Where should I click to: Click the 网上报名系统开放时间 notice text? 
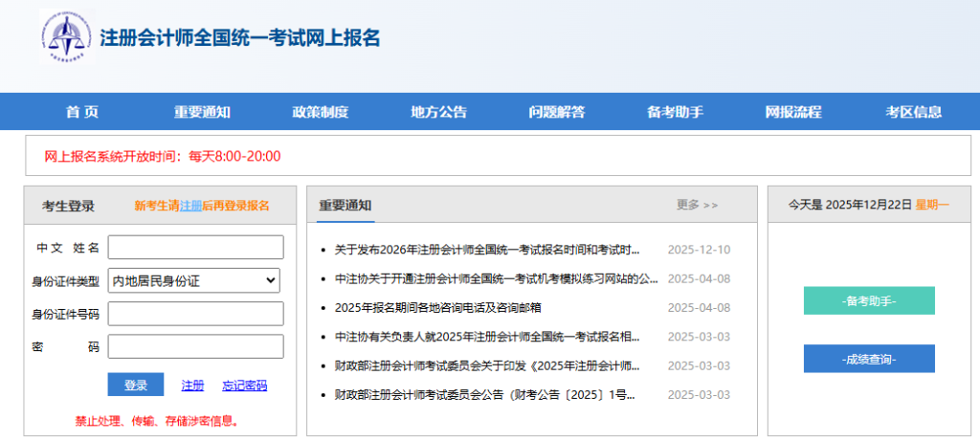[163, 156]
